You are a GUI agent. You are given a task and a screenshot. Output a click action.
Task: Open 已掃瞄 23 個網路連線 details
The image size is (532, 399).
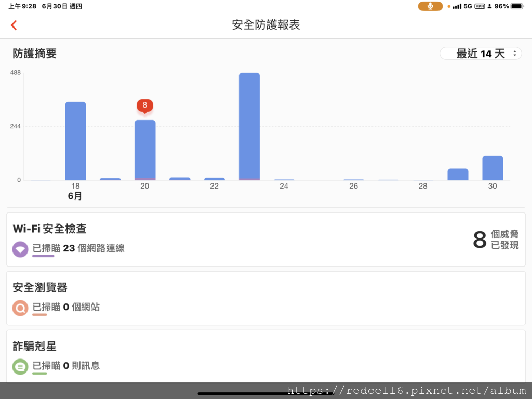pyautogui.click(x=78, y=248)
